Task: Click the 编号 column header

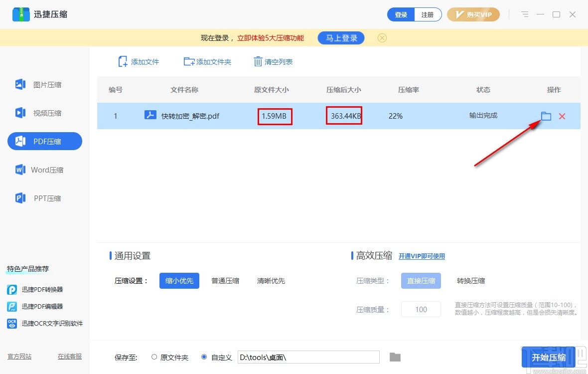Action: 116,90
